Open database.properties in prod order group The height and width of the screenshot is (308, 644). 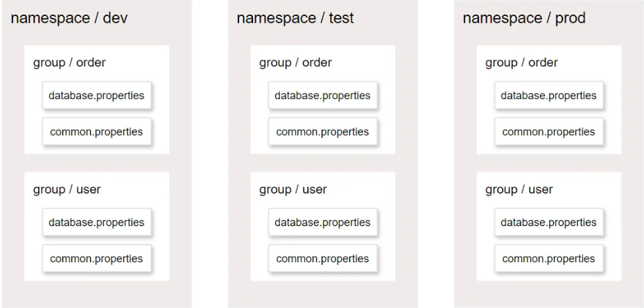click(x=548, y=96)
